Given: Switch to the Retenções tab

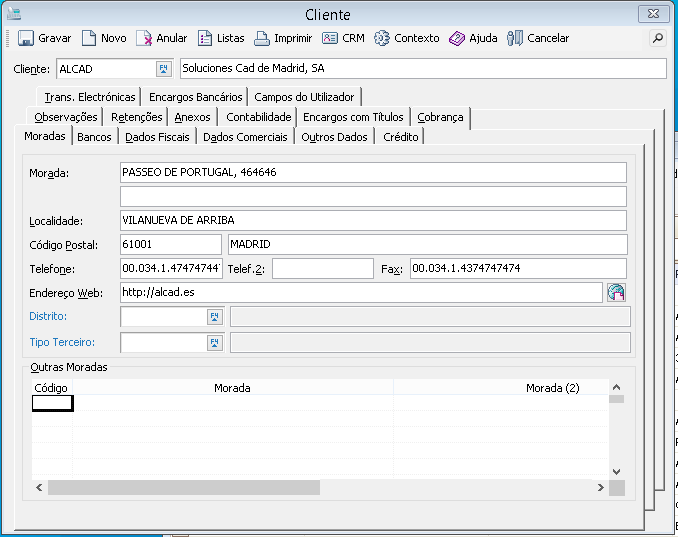Looking at the screenshot, I should 137,117.
